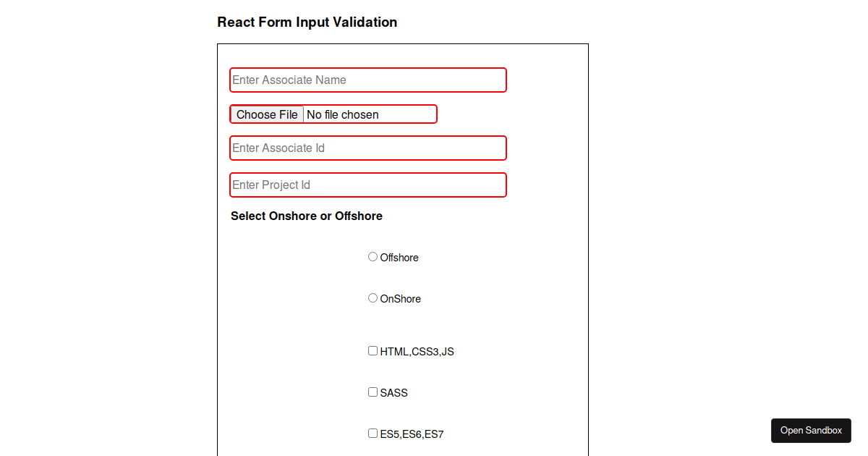Select the OnShore radio button
This screenshot has height=456, width=868.
click(x=373, y=297)
